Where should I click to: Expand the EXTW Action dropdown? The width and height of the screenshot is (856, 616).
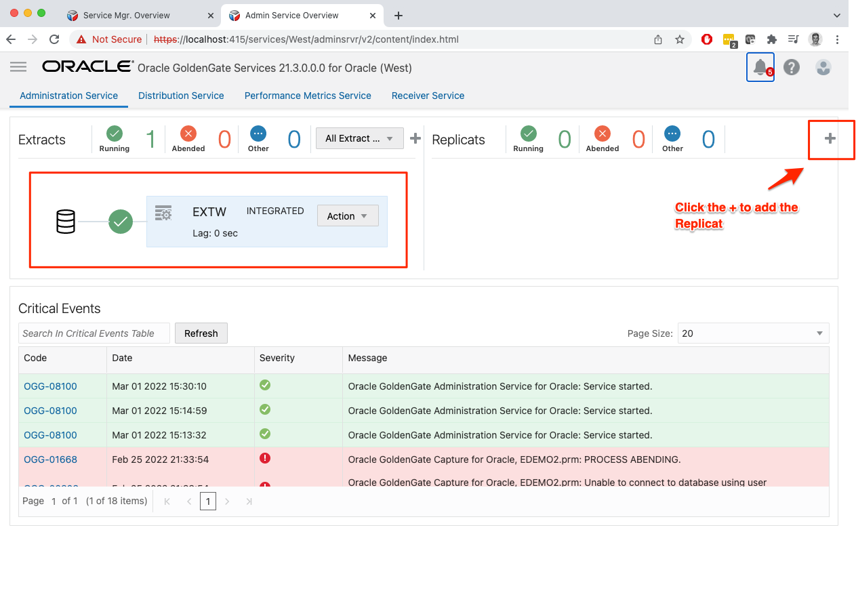(x=347, y=216)
